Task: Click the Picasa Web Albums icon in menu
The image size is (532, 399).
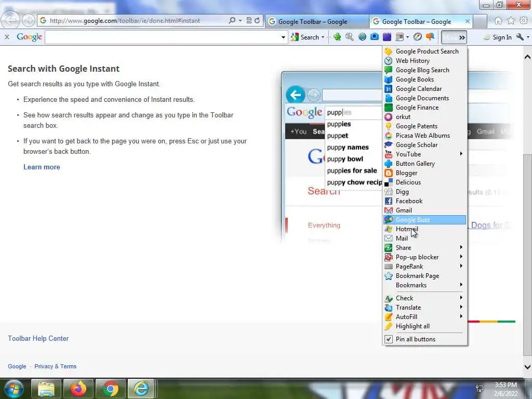Action: (389, 136)
